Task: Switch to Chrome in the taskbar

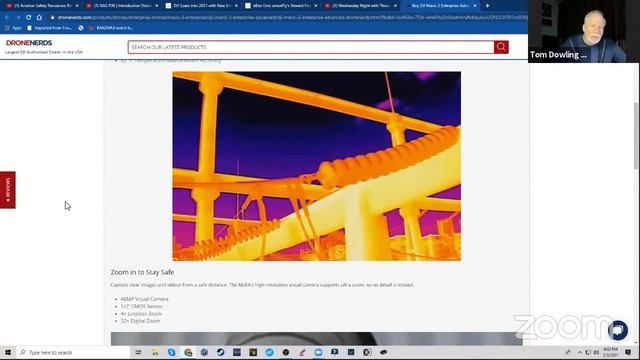Action: [x=188, y=352]
